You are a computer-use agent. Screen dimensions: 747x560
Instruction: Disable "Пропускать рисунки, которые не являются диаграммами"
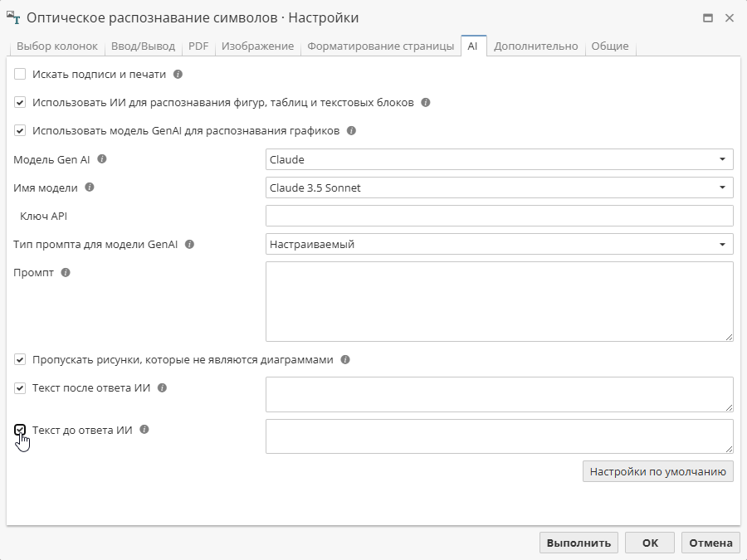coord(20,358)
